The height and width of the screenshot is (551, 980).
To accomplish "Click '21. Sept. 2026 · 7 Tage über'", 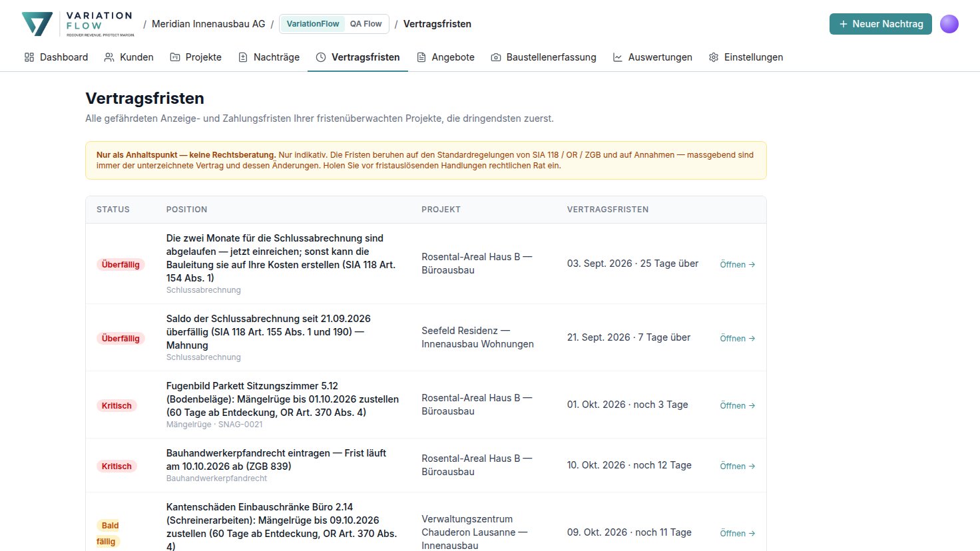I will [628, 337].
